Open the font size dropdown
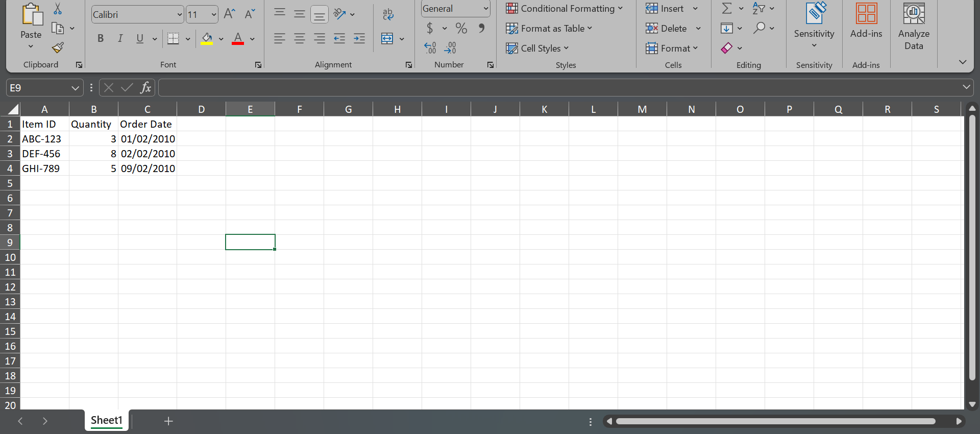Image resolution: width=980 pixels, height=434 pixels. 214,15
